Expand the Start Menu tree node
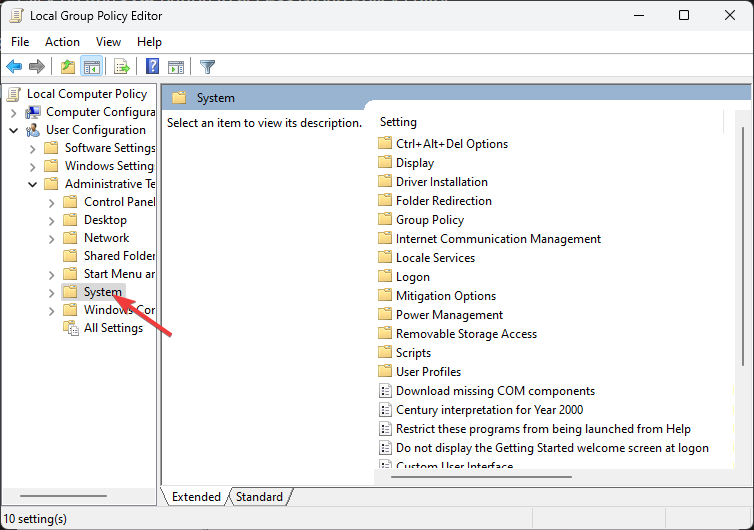Viewport: 754px width, 530px height. 51,275
